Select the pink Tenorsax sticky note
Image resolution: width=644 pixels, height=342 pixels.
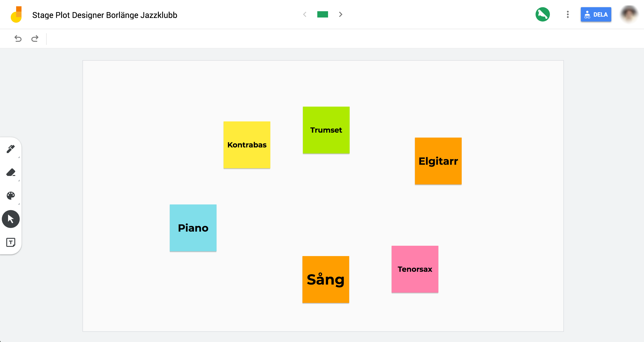point(415,269)
